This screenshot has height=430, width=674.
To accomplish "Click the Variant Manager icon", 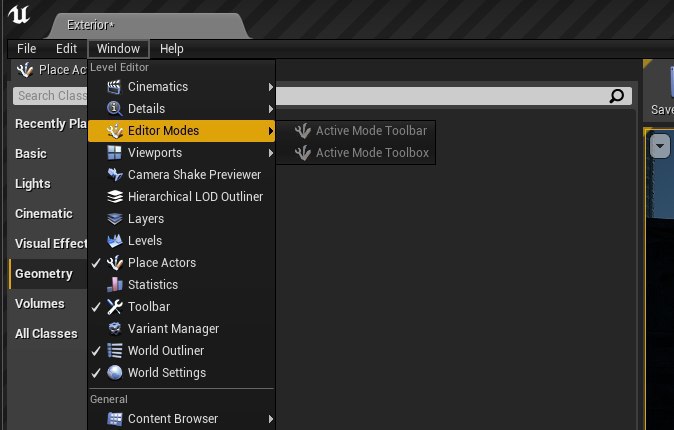I will [115, 329].
